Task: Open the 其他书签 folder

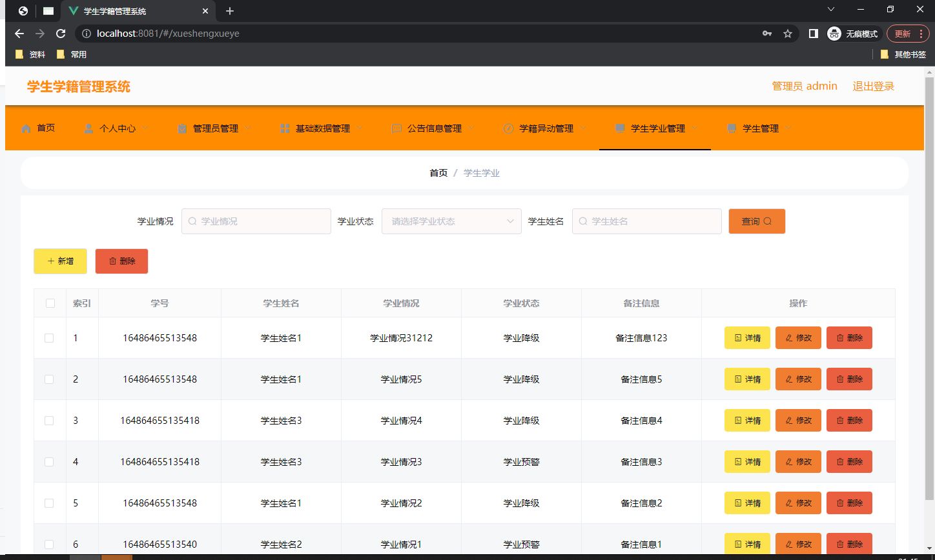Action: click(903, 55)
